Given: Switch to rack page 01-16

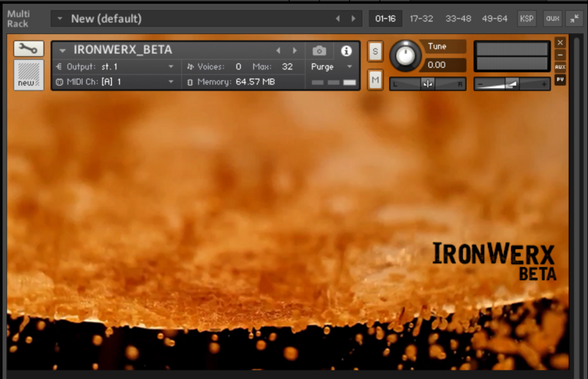Looking at the screenshot, I should pos(385,18).
